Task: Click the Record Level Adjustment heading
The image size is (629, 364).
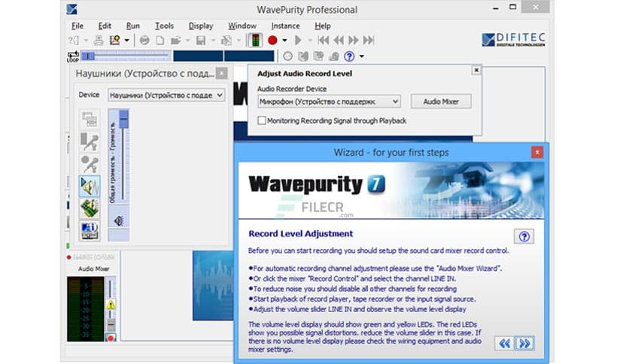Action: coord(300,234)
